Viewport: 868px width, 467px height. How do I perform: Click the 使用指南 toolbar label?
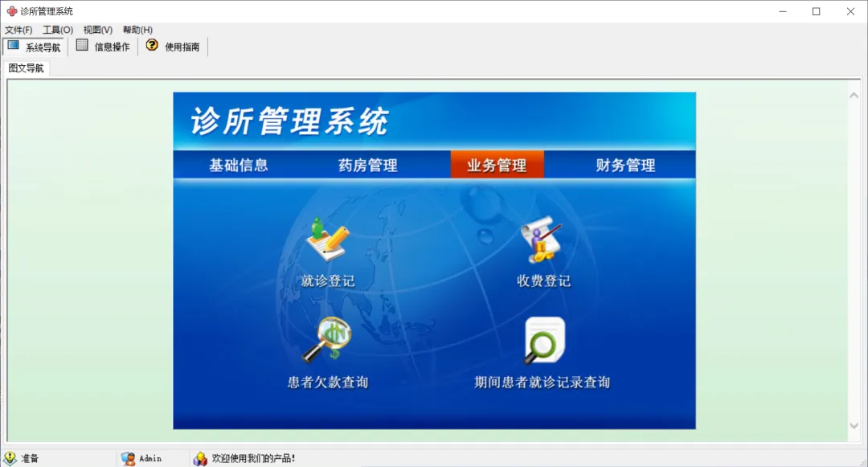pos(182,47)
